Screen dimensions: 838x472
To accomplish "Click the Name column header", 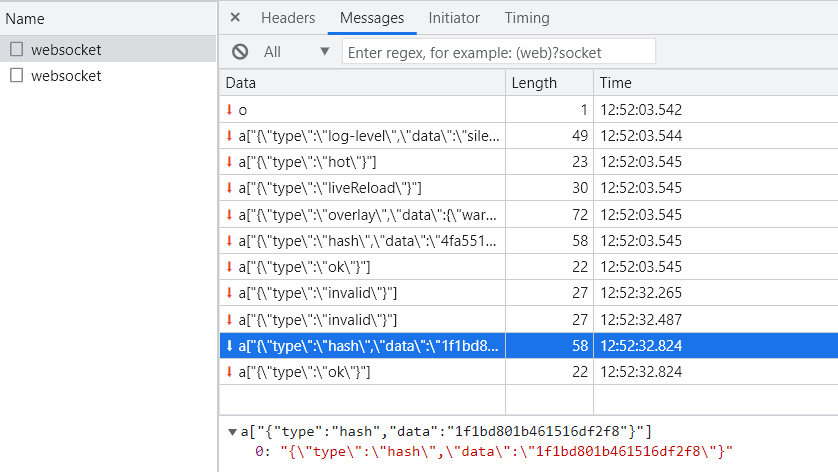I will pyautogui.click(x=108, y=19).
